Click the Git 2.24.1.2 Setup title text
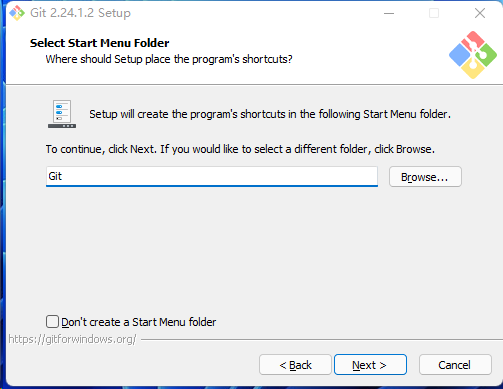 (80, 13)
